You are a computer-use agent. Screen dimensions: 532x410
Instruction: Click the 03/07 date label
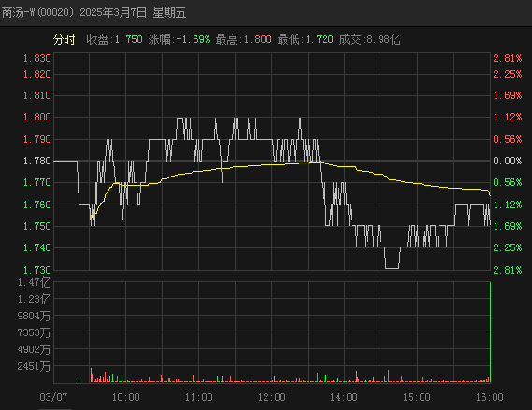[x=53, y=397]
